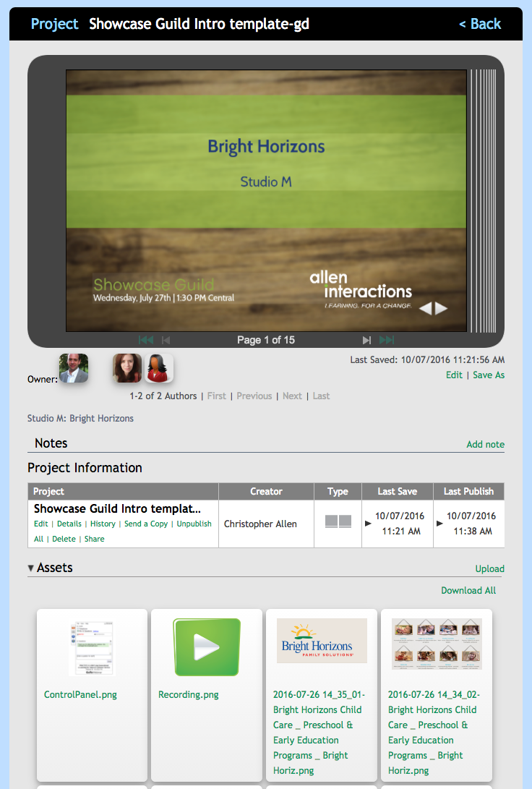Click the Project column header
Viewport: 532px width, 789px height.
tap(123, 492)
